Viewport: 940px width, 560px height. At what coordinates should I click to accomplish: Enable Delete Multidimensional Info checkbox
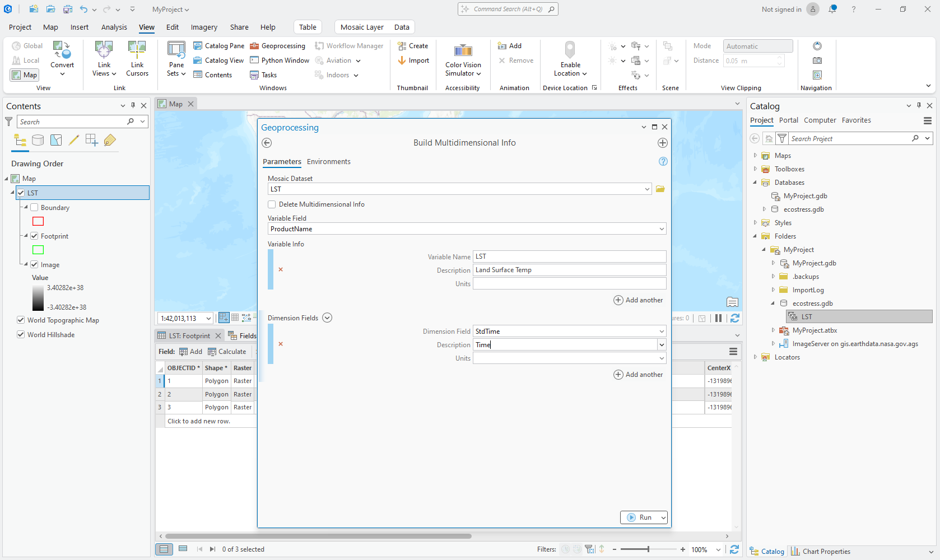(x=272, y=204)
